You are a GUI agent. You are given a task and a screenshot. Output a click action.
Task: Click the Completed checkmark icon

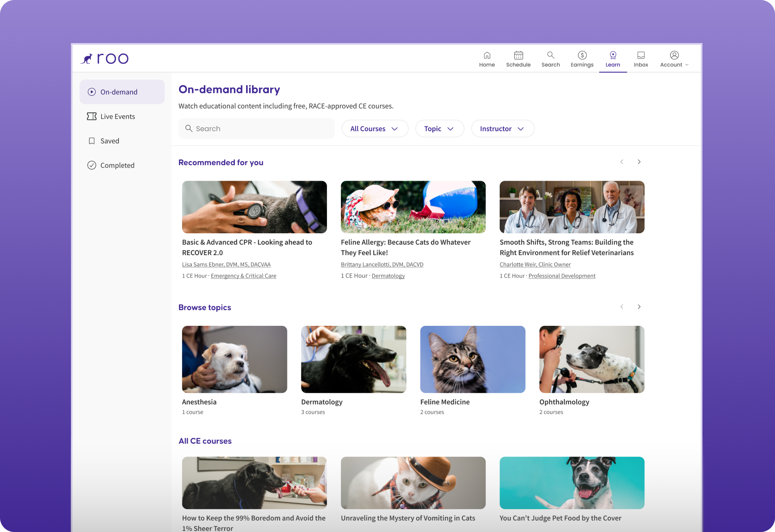click(x=92, y=165)
